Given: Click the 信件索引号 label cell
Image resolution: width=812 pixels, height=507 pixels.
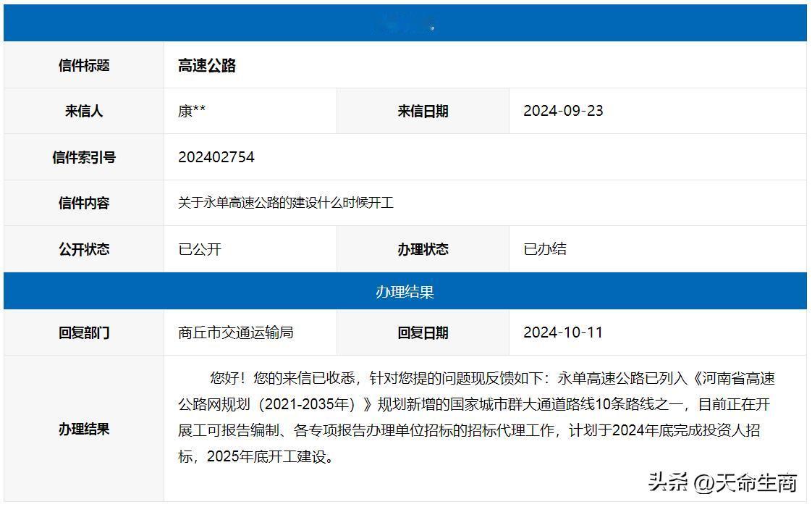Looking at the screenshot, I should click(84, 157).
